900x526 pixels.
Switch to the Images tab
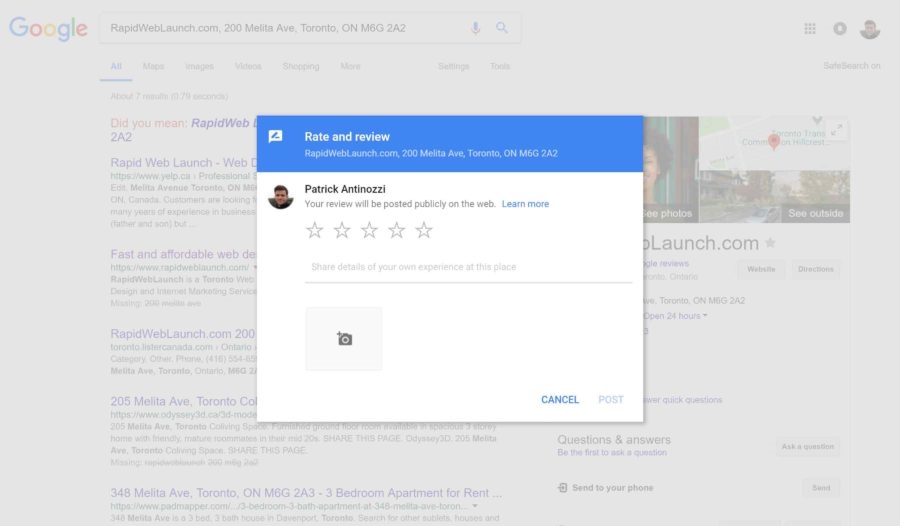[199, 67]
